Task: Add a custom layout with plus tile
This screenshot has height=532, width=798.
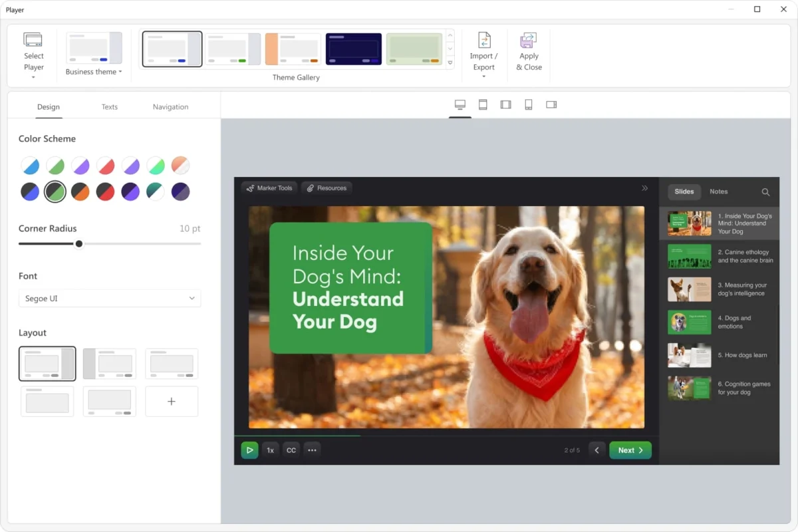Action: [x=172, y=401]
